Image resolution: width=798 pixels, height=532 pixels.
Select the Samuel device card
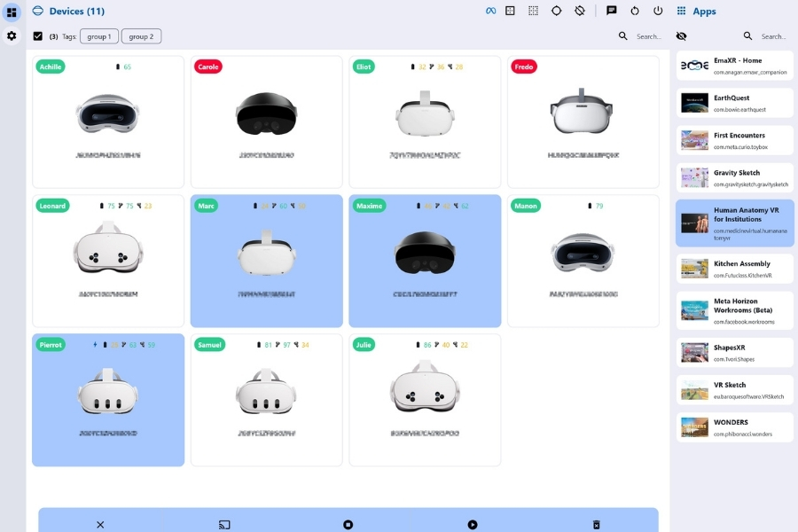click(x=266, y=400)
